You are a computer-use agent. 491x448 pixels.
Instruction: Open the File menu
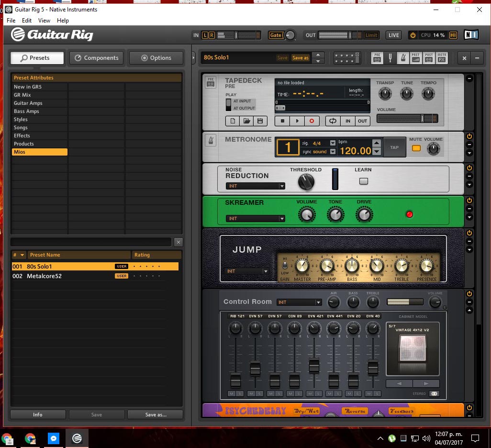coord(11,21)
